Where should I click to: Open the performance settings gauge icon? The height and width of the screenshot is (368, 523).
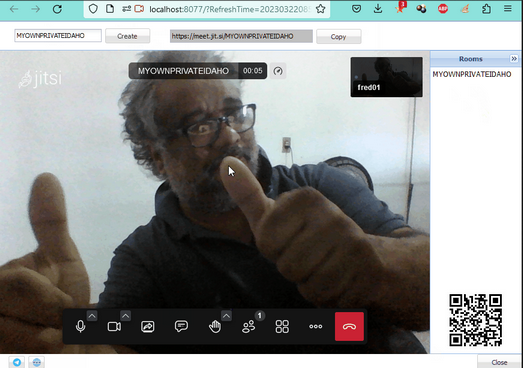coord(278,71)
